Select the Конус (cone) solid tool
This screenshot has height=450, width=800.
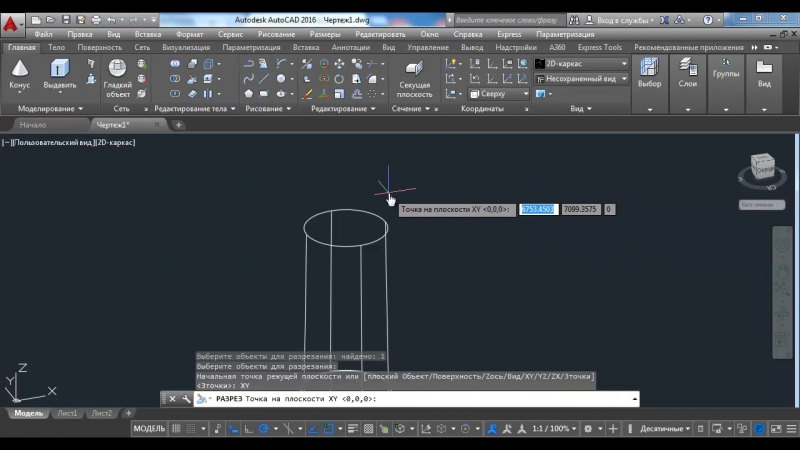click(19, 74)
